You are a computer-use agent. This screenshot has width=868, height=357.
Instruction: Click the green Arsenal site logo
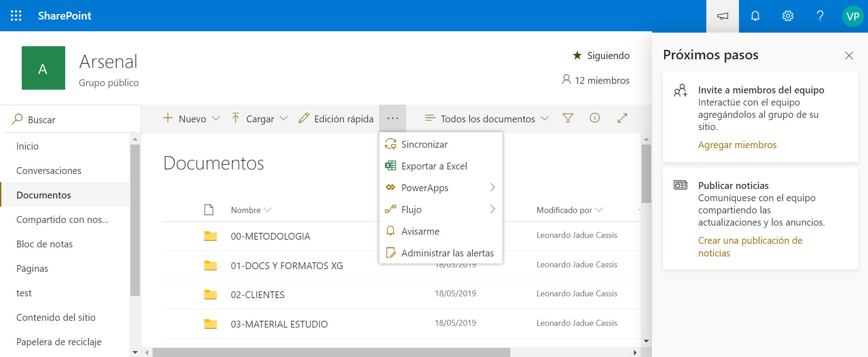click(43, 68)
